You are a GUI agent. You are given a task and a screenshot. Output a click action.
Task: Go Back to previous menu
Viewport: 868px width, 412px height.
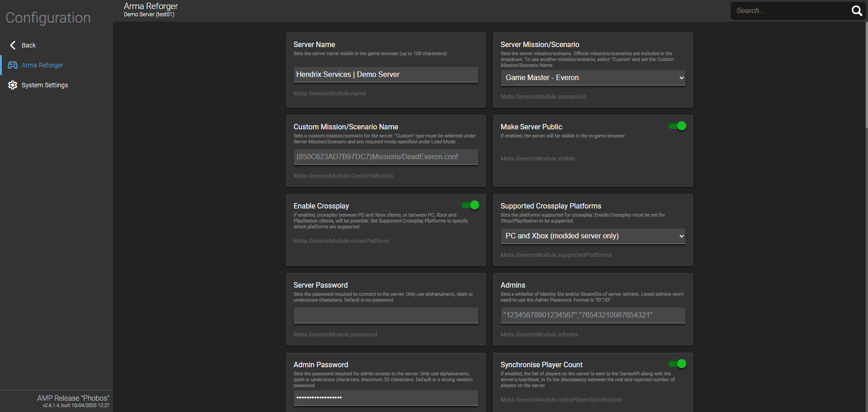pos(57,45)
